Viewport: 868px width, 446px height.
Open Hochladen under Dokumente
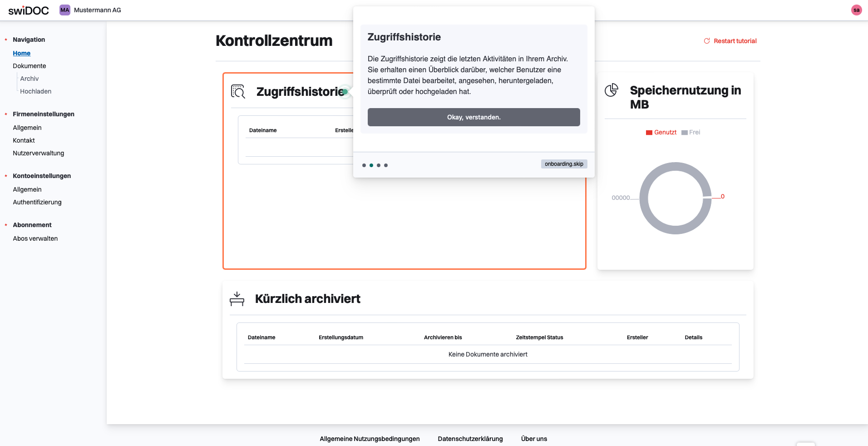click(x=36, y=91)
